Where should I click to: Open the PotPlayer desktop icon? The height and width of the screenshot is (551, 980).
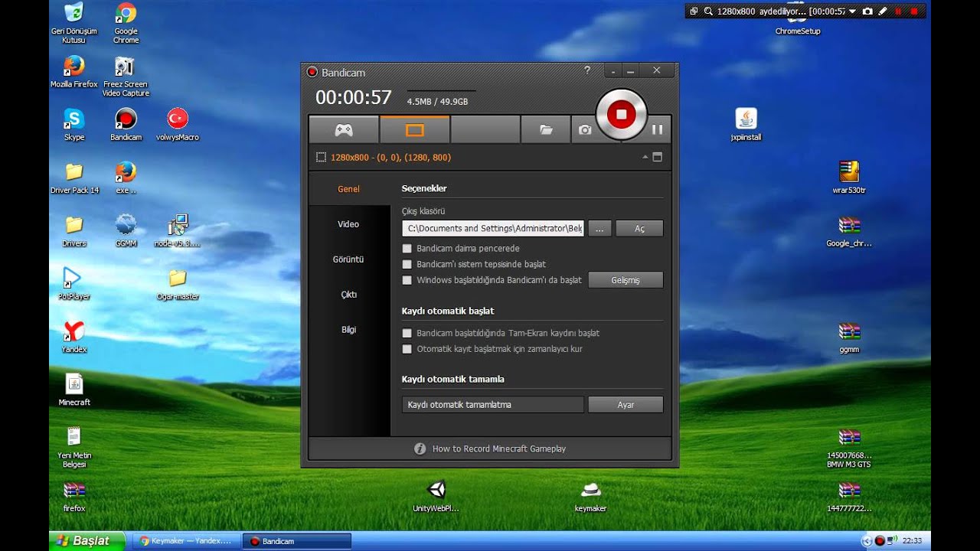click(74, 283)
